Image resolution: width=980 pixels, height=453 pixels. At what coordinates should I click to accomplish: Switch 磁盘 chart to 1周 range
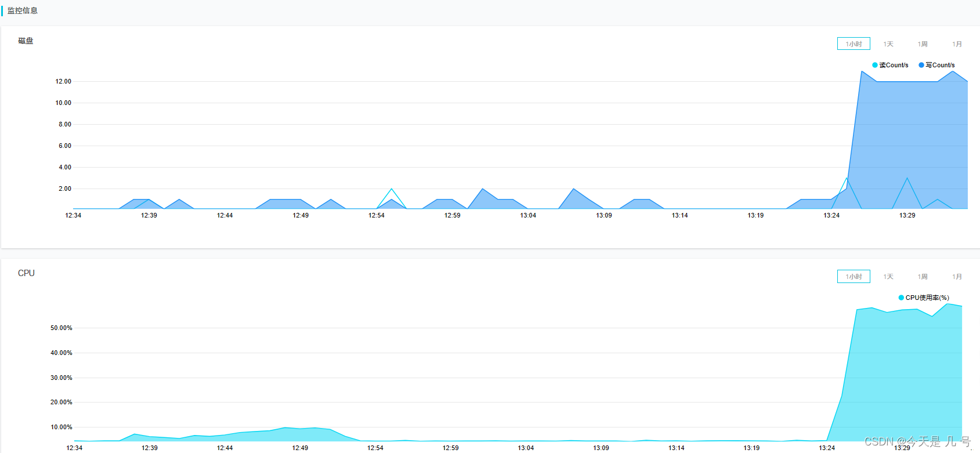point(923,44)
